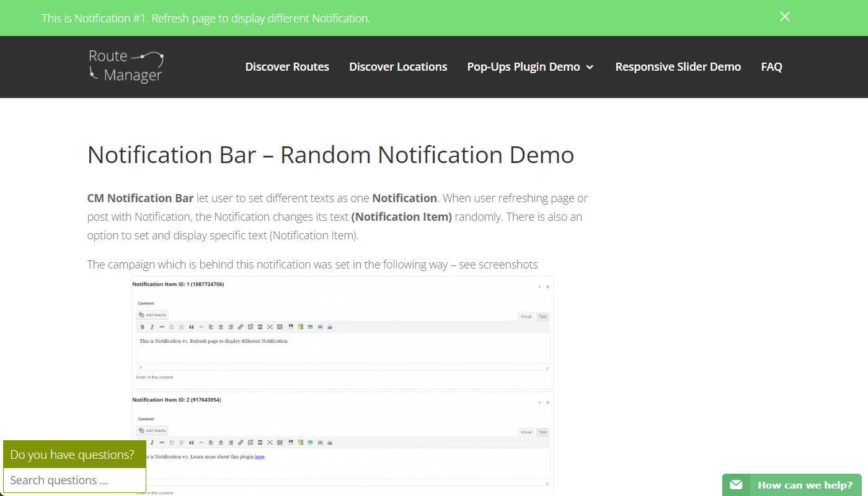Select Text tab in Notification Item ID: 2
This screenshot has height=496, width=868.
[x=542, y=432]
